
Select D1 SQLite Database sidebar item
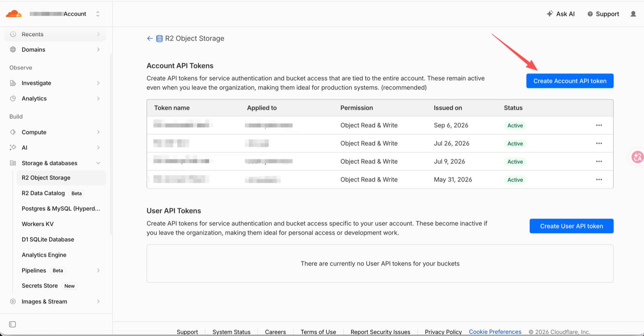61,240
